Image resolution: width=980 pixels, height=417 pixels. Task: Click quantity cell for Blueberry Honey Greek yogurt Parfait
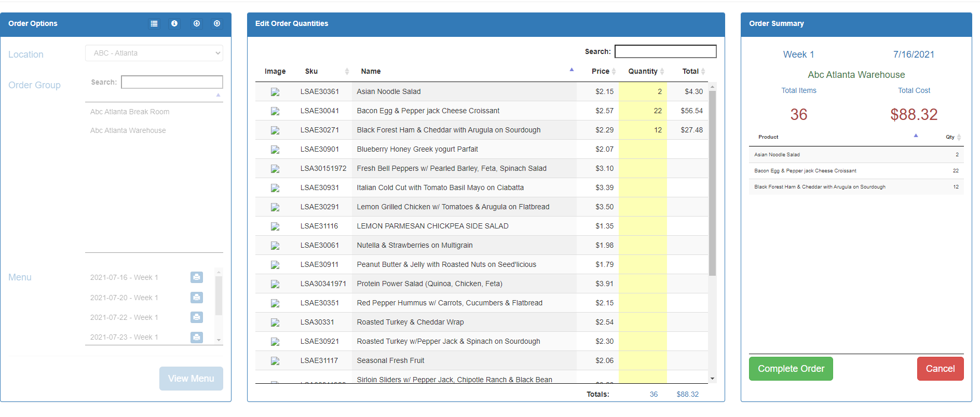[643, 149]
